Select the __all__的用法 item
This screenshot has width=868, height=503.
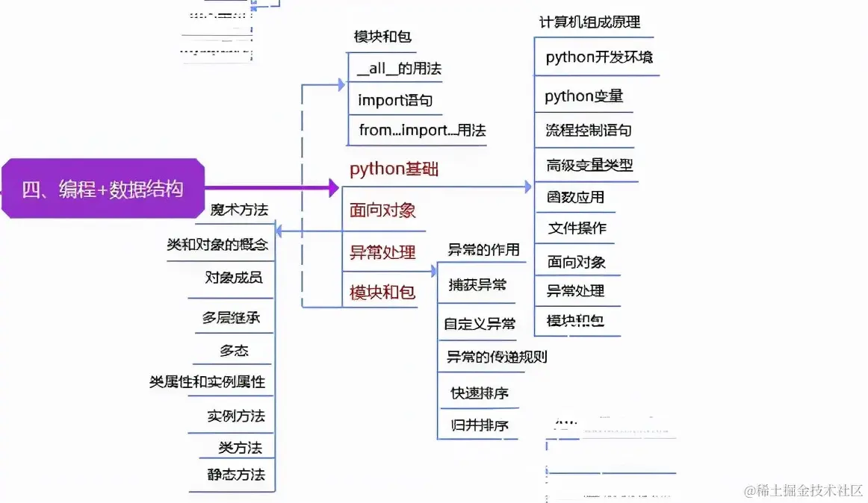tap(397, 67)
